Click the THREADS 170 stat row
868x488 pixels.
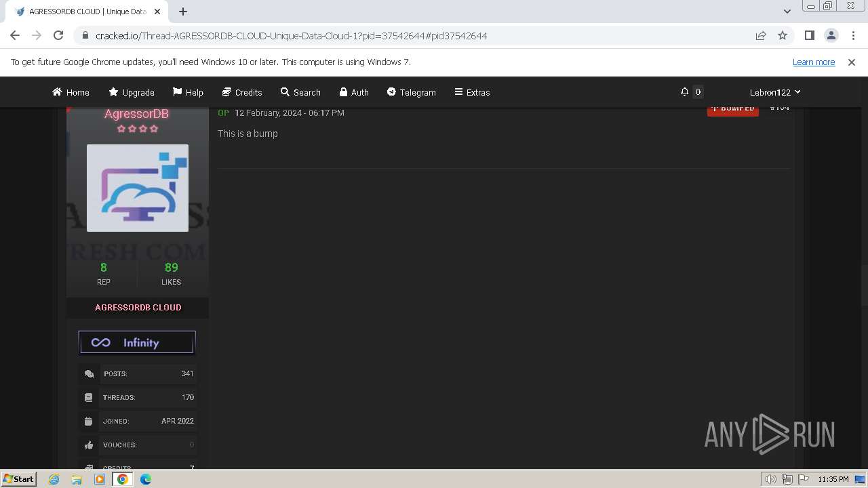(x=138, y=397)
